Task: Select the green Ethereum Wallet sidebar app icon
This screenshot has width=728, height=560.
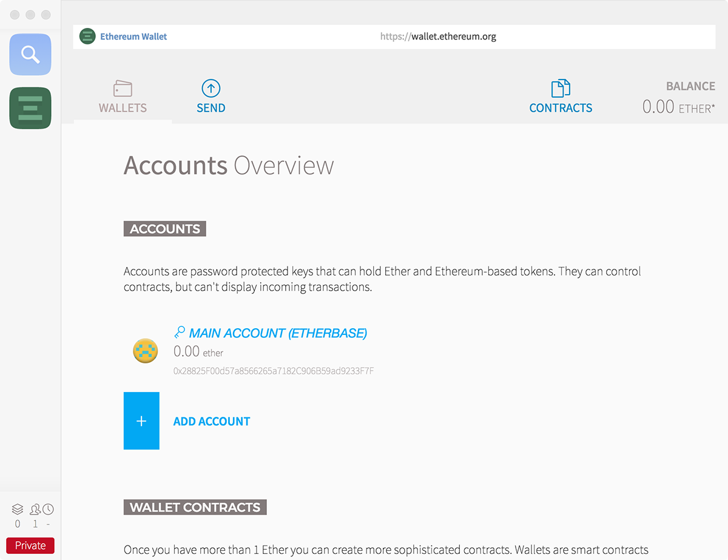Action: (x=30, y=108)
